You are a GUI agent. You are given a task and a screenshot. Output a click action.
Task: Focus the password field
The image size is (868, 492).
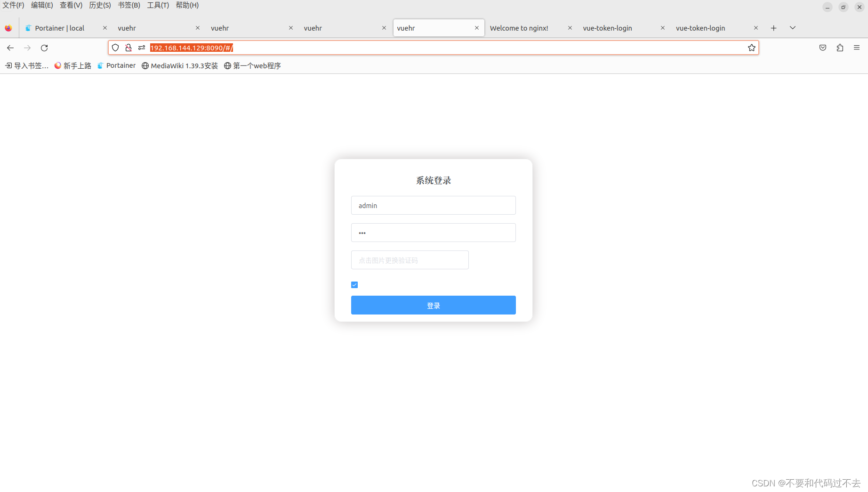coord(434,233)
